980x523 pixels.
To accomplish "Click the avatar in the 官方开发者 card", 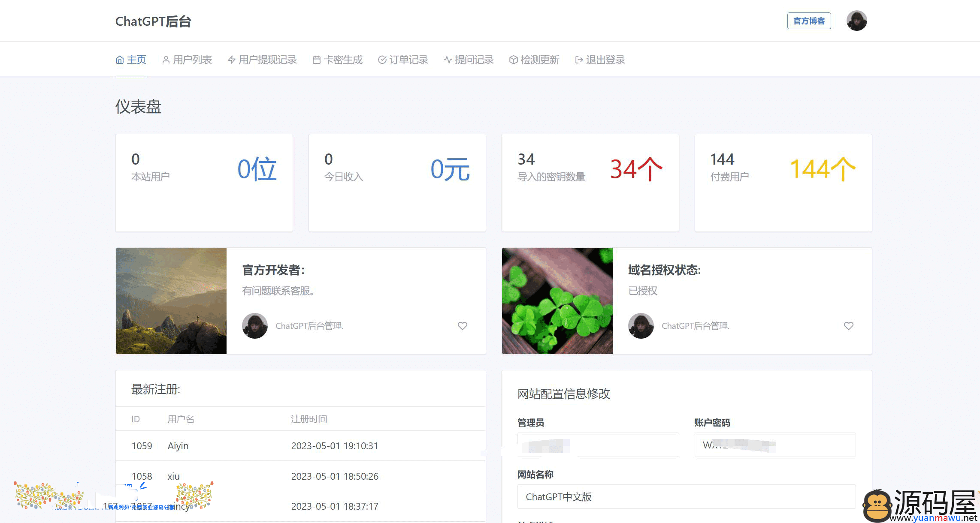I will point(255,326).
